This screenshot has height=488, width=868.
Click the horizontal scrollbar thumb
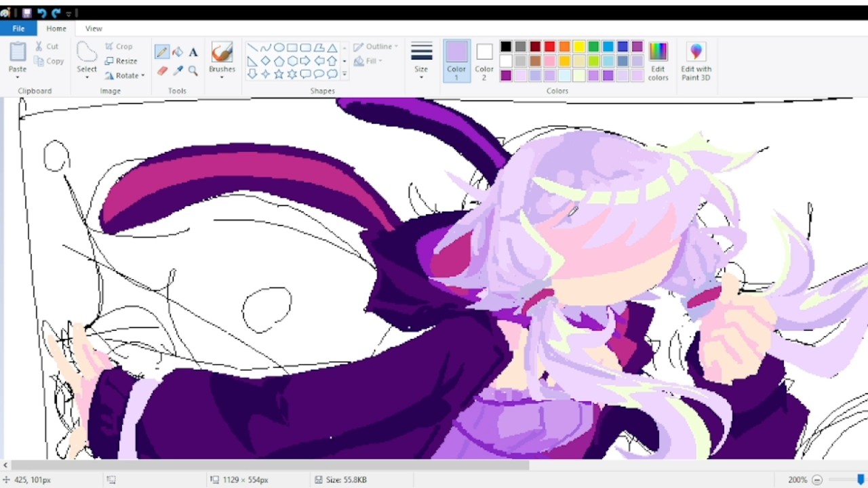tap(270, 466)
